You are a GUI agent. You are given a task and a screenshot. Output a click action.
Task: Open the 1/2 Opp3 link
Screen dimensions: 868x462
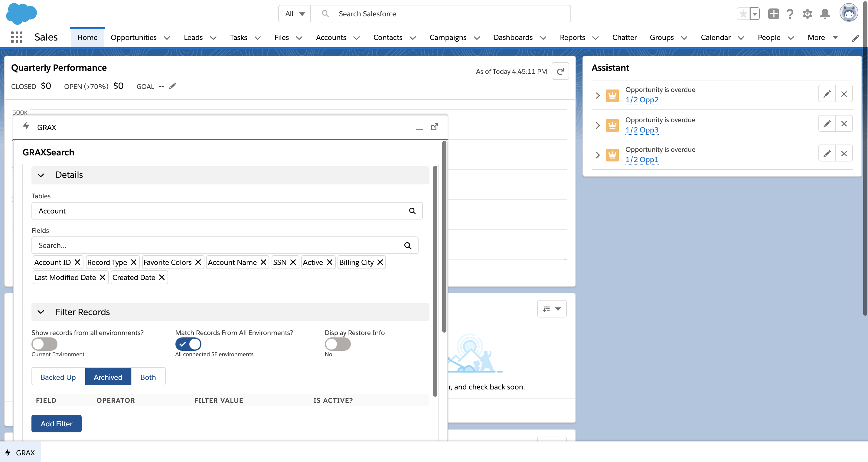[641, 130]
